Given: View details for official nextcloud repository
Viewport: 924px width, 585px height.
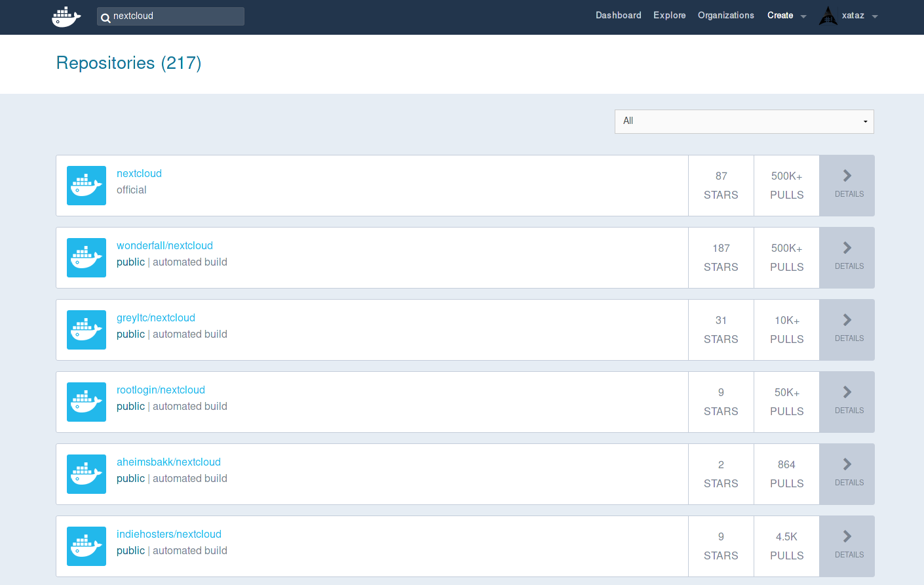Looking at the screenshot, I should tap(847, 186).
